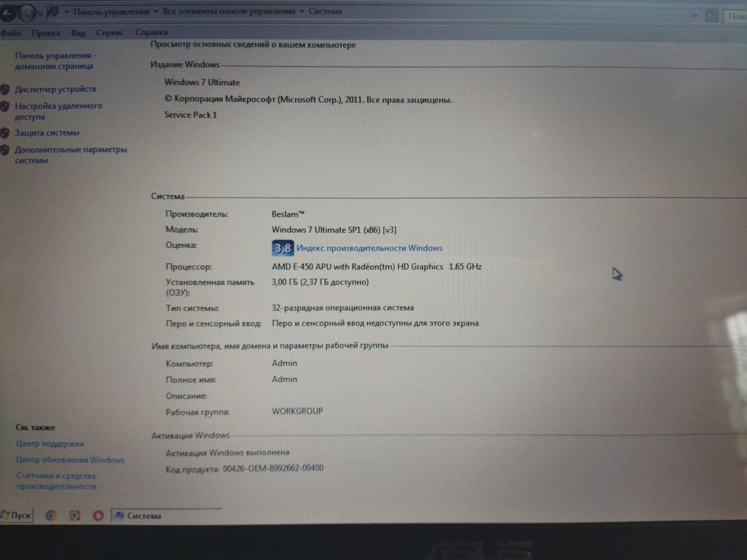Click the search field at top right

[x=735, y=16]
